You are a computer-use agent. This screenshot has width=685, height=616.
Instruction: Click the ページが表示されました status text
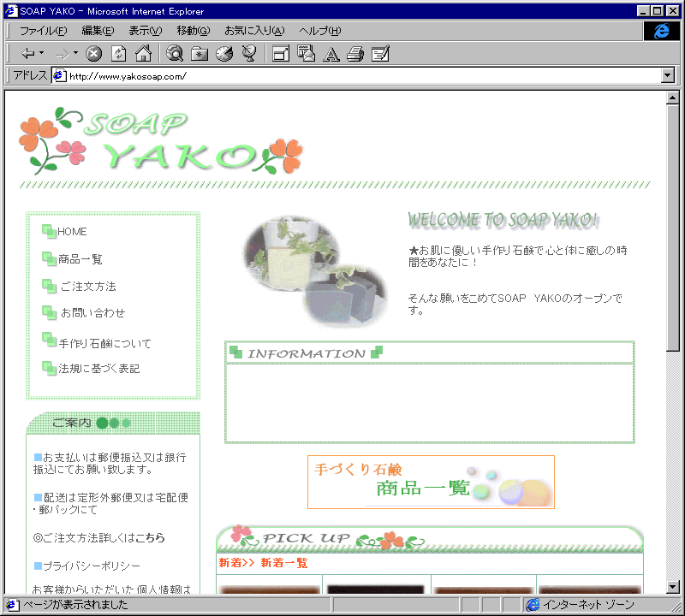pyautogui.click(x=75, y=605)
